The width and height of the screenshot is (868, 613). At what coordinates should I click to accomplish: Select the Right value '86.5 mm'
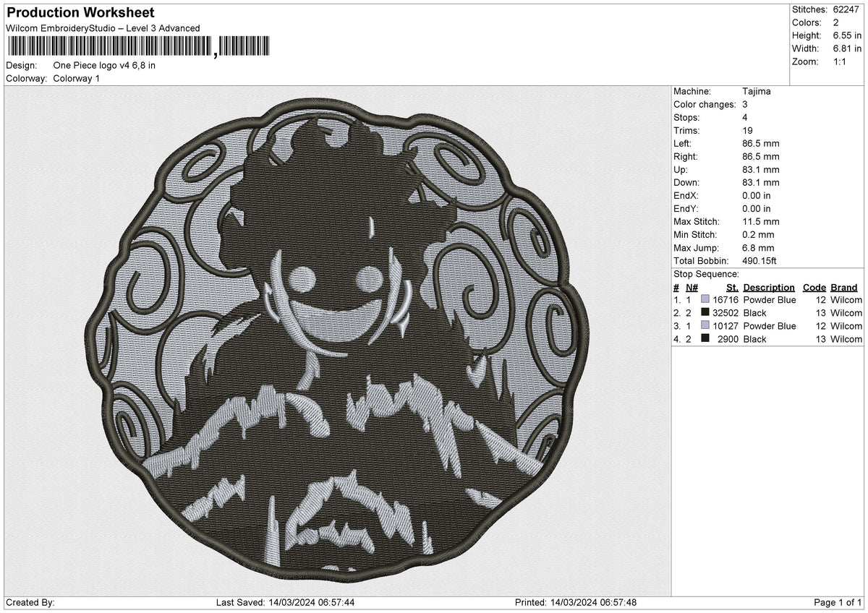pyautogui.click(x=761, y=157)
